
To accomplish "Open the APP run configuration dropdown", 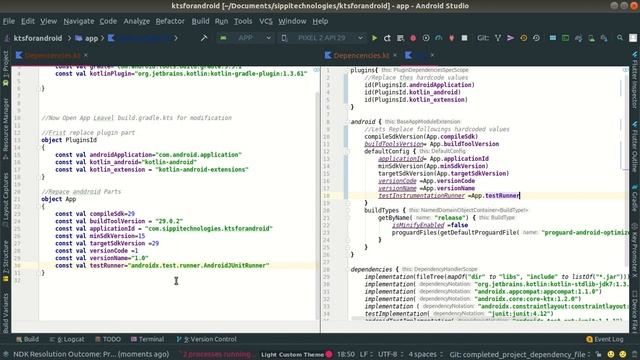I will 246,38.
